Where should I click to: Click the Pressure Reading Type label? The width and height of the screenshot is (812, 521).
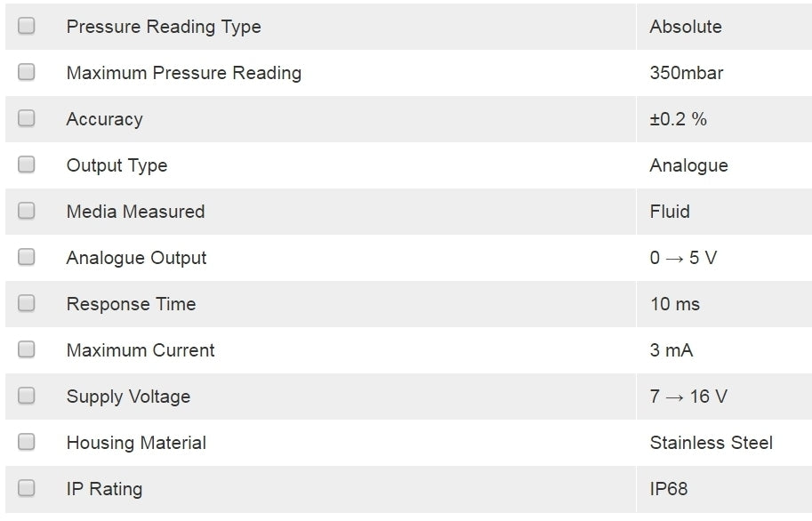[x=164, y=27]
